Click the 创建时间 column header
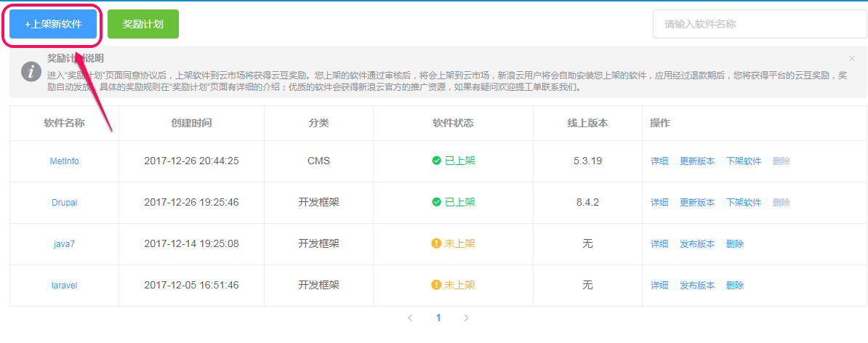The image size is (868, 343). click(x=191, y=123)
